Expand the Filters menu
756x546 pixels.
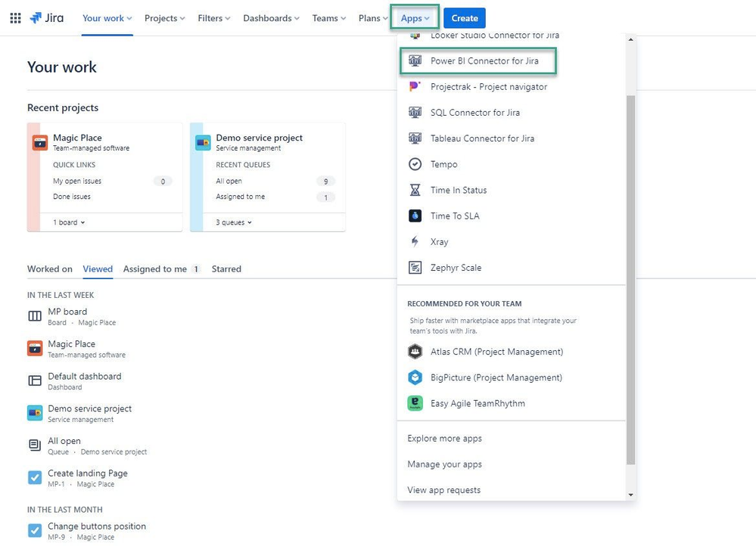pos(214,18)
